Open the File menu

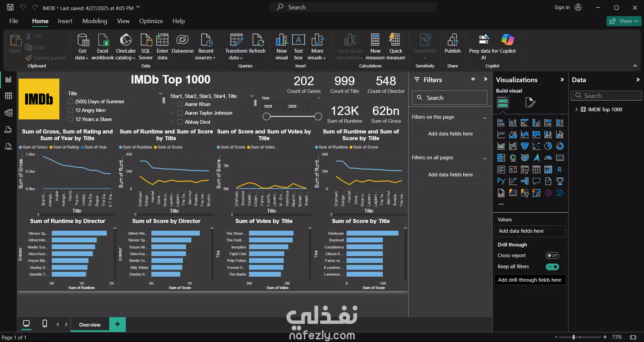click(14, 21)
